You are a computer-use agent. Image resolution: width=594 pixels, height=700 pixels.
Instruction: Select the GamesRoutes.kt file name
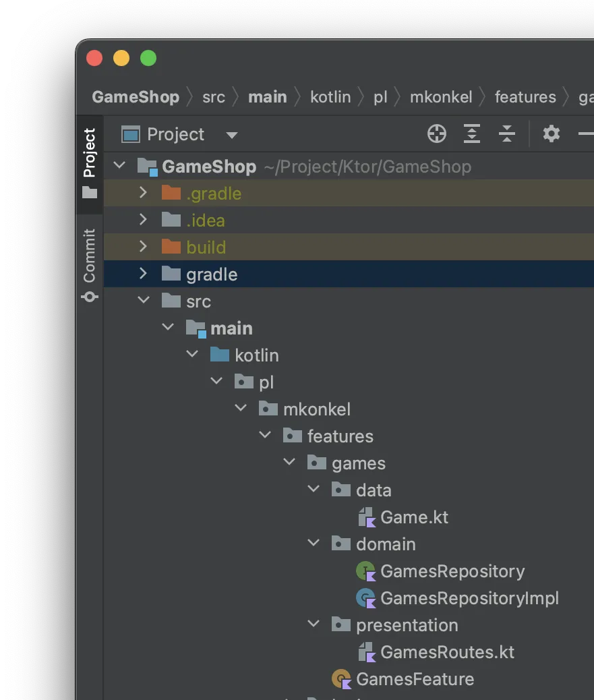[x=447, y=652]
